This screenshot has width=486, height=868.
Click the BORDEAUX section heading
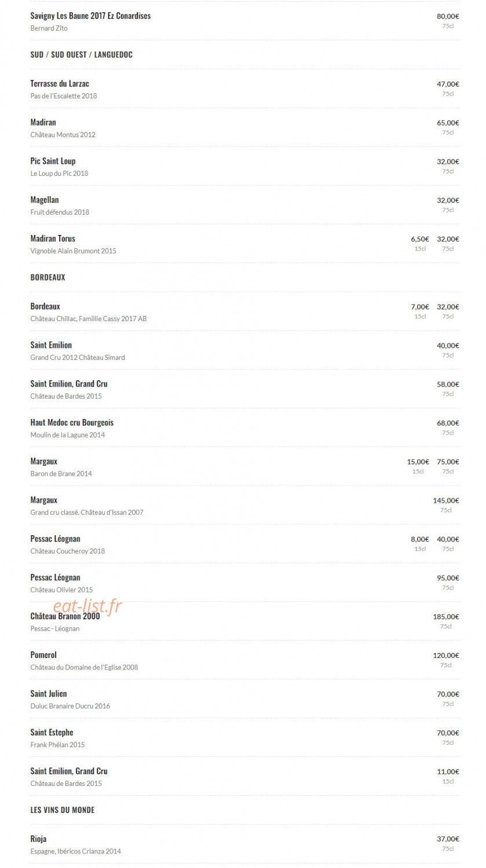pos(47,277)
